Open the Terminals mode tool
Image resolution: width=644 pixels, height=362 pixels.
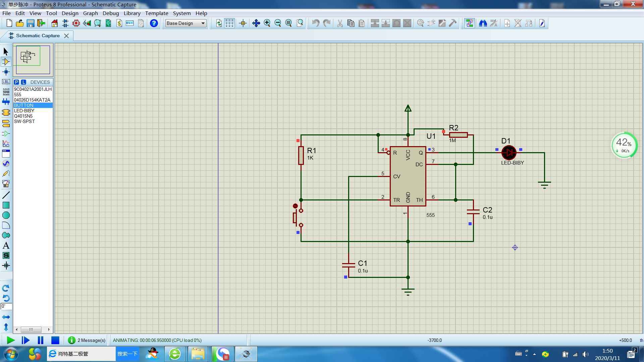pos(6,124)
